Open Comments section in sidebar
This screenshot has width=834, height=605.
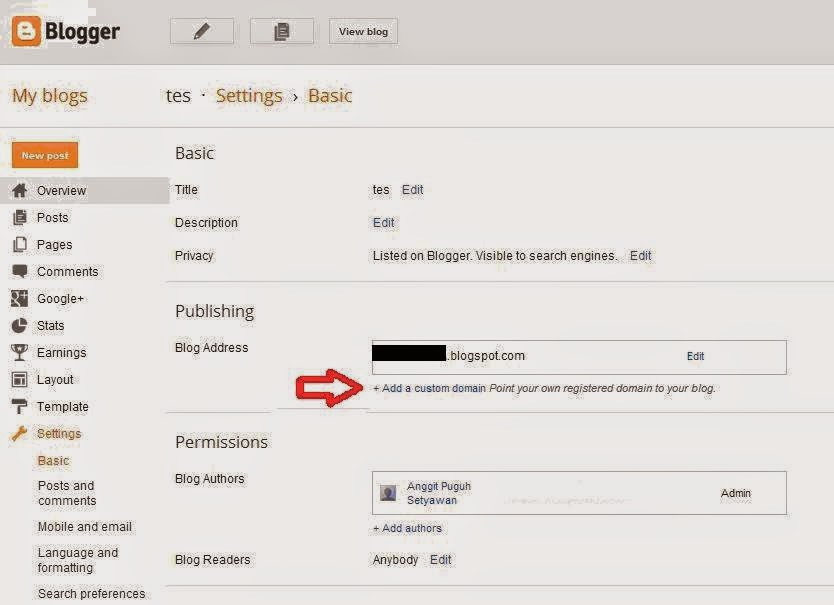pyautogui.click(x=68, y=271)
